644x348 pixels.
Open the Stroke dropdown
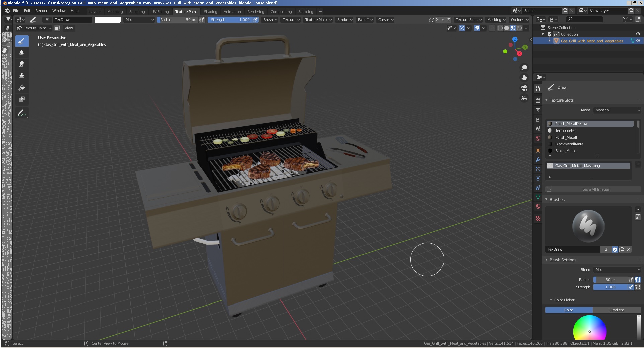(x=345, y=20)
